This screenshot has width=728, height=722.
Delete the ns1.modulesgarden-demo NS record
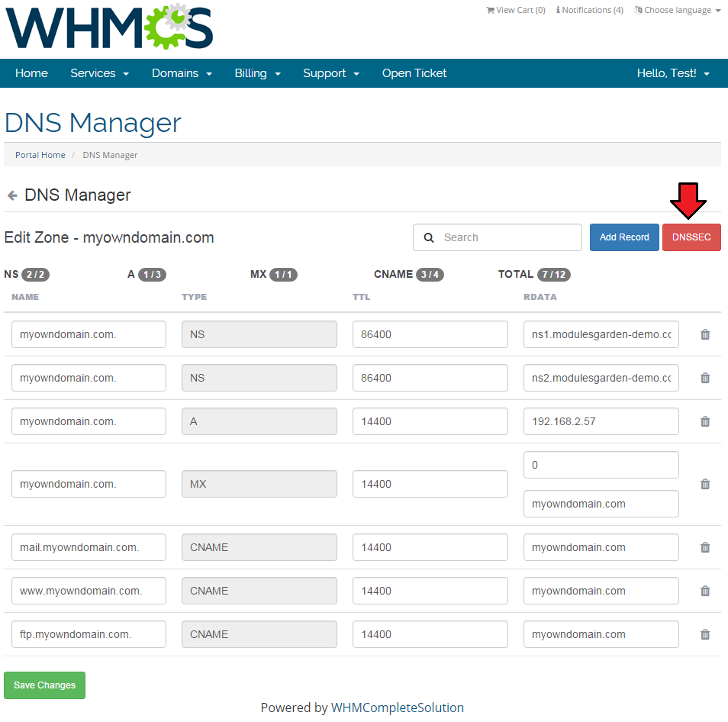(x=705, y=334)
